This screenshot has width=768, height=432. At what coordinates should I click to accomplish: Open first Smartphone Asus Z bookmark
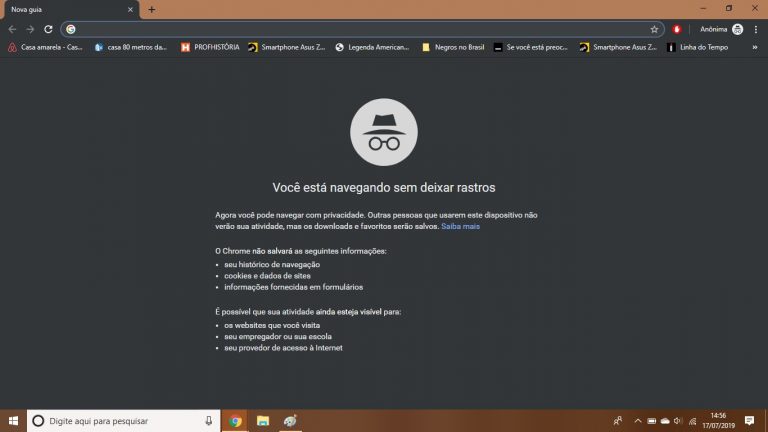[x=287, y=48]
